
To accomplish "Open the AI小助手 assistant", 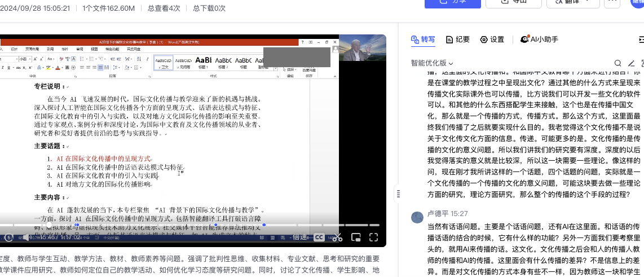I will [x=539, y=39].
